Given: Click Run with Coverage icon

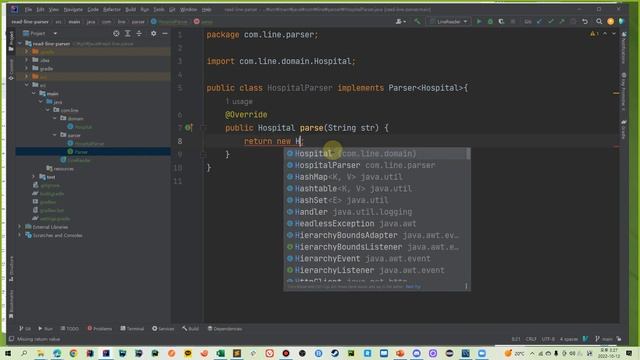Looking at the screenshot, I should point(501,21).
